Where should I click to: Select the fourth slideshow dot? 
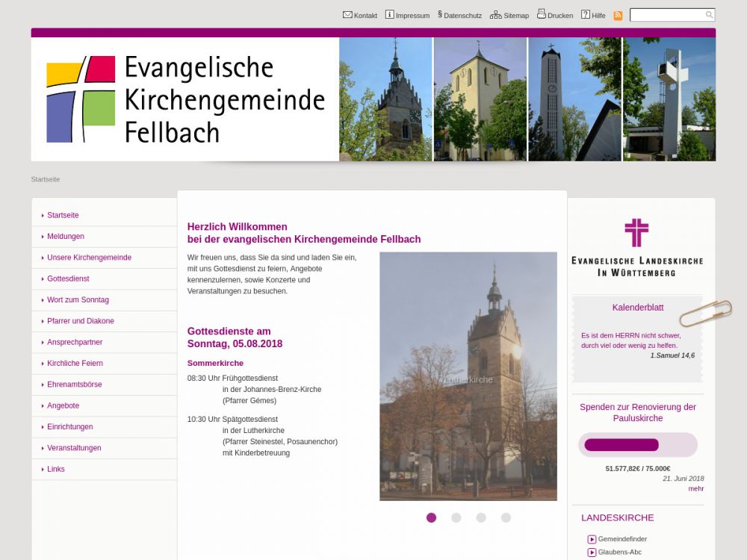point(506,517)
